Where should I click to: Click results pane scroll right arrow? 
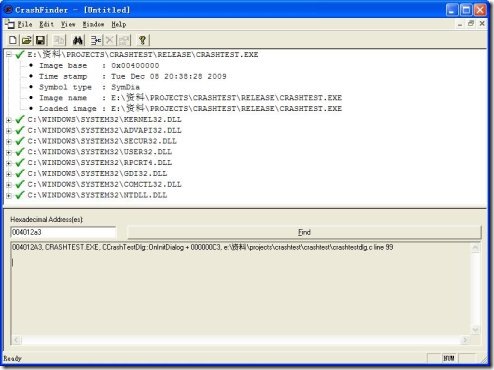pyautogui.click(x=465, y=340)
